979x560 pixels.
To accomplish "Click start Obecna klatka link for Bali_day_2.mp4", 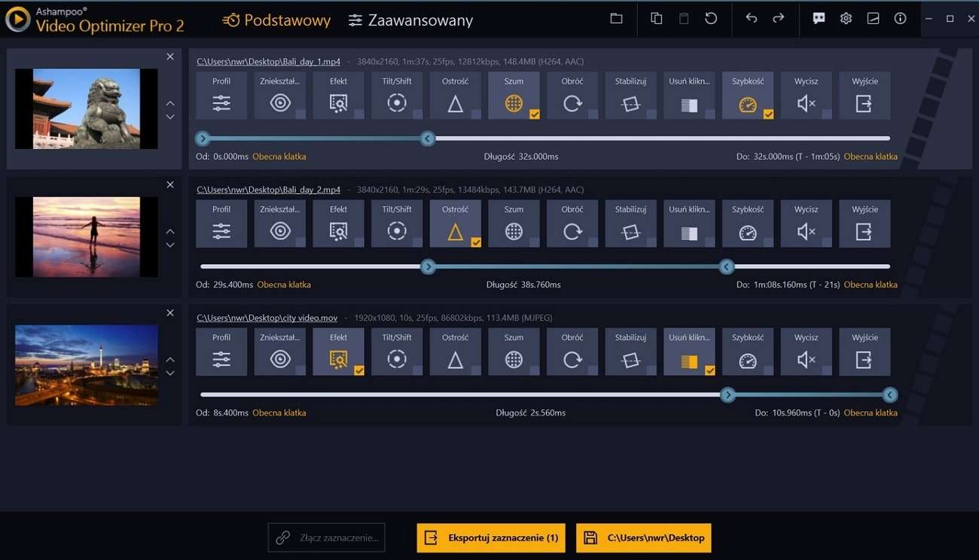I will [284, 285].
